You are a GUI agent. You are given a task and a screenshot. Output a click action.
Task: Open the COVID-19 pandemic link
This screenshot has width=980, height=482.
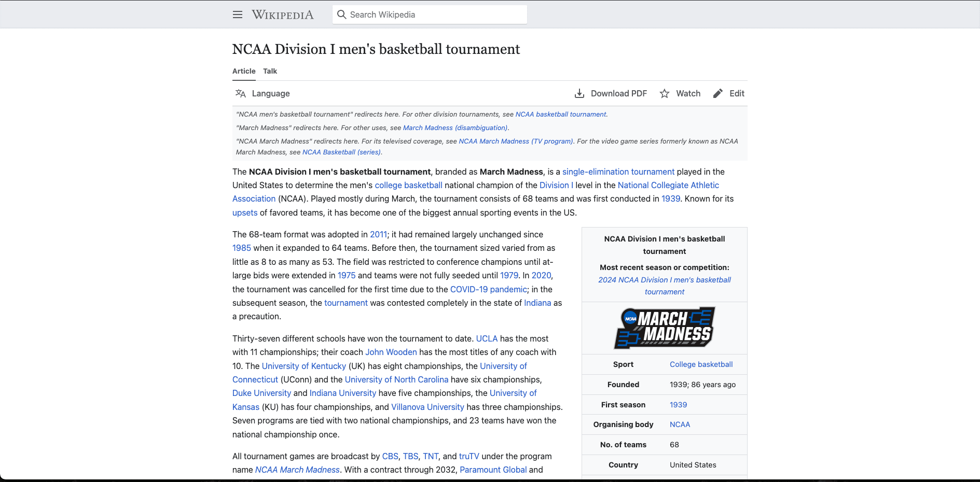click(x=488, y=289)
